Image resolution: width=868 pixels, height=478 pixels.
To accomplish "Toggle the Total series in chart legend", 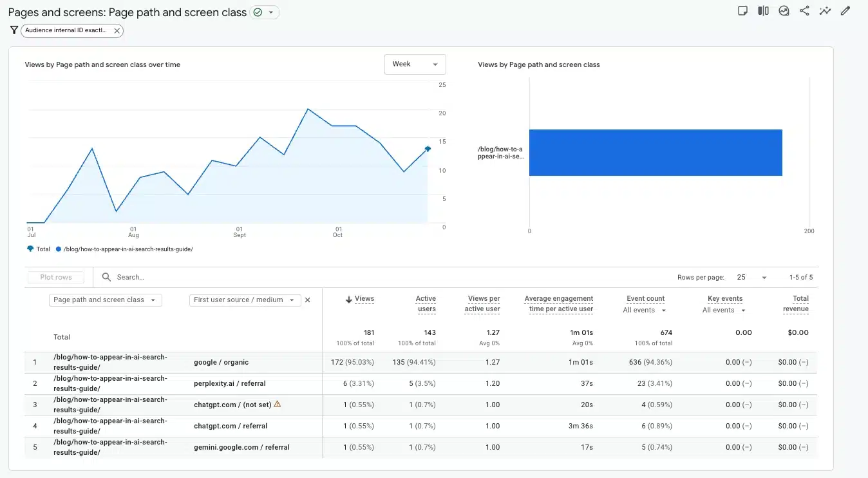I will (x=39, y=249).
